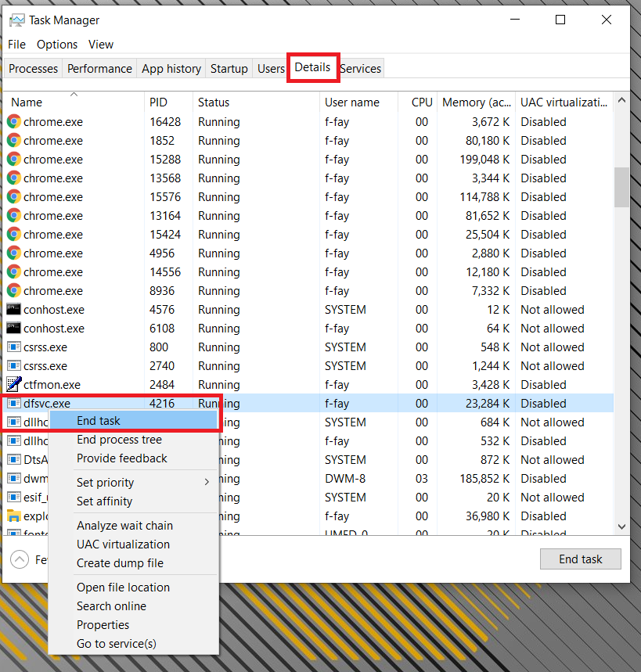Click the dfsvc.exe process icon
Image resolution: width=641 pixels, height=672 pixels.
click(x=13, y=404)
